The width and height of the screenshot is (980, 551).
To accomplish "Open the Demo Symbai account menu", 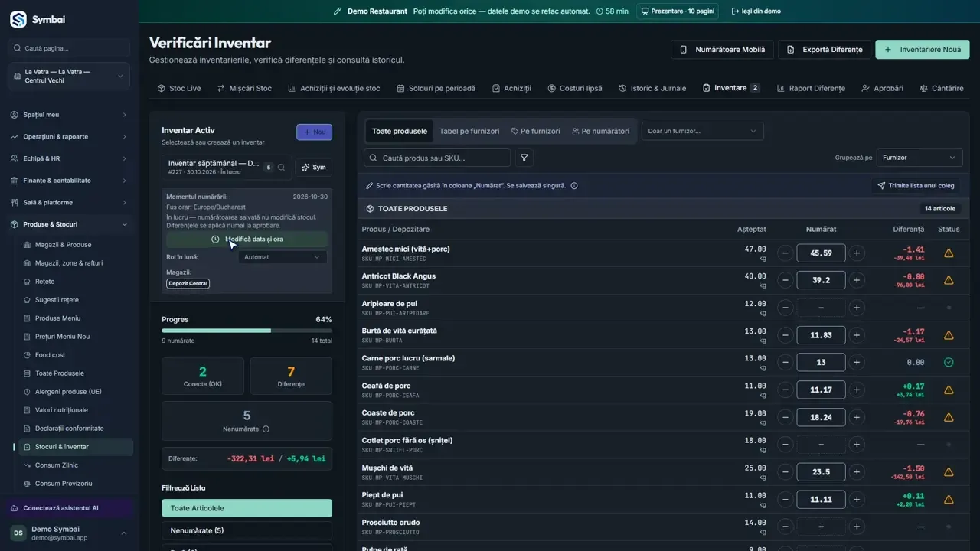I will [69, 533].
